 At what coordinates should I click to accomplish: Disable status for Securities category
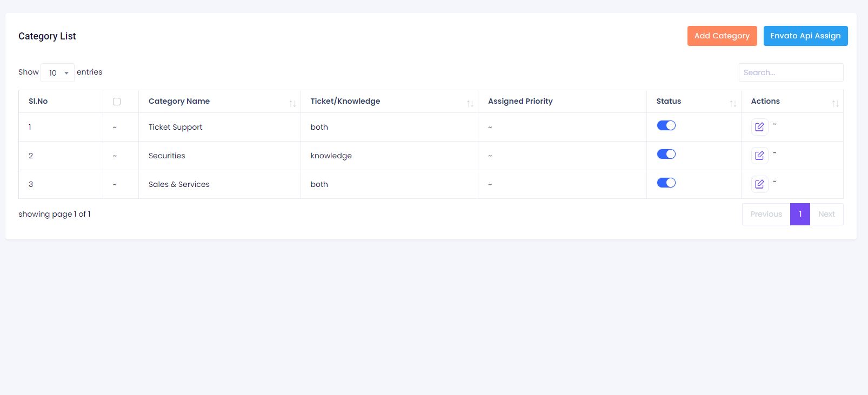tap(666, 154)
